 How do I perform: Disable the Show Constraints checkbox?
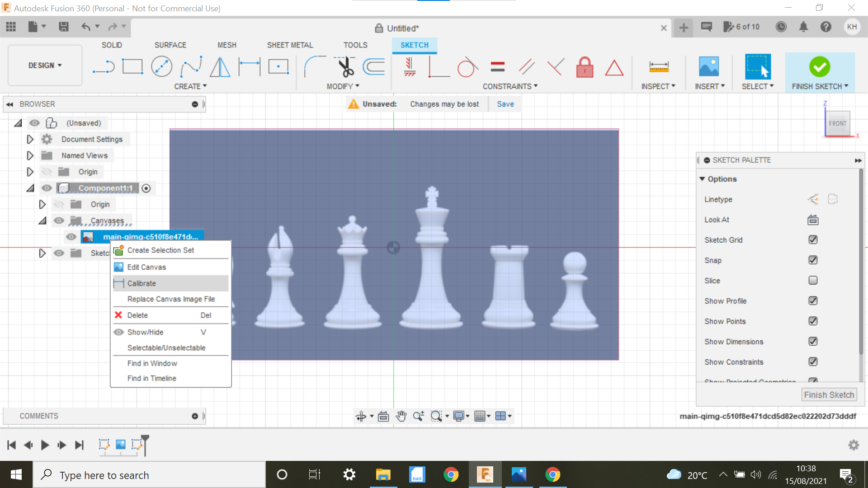tap(813, 361)
